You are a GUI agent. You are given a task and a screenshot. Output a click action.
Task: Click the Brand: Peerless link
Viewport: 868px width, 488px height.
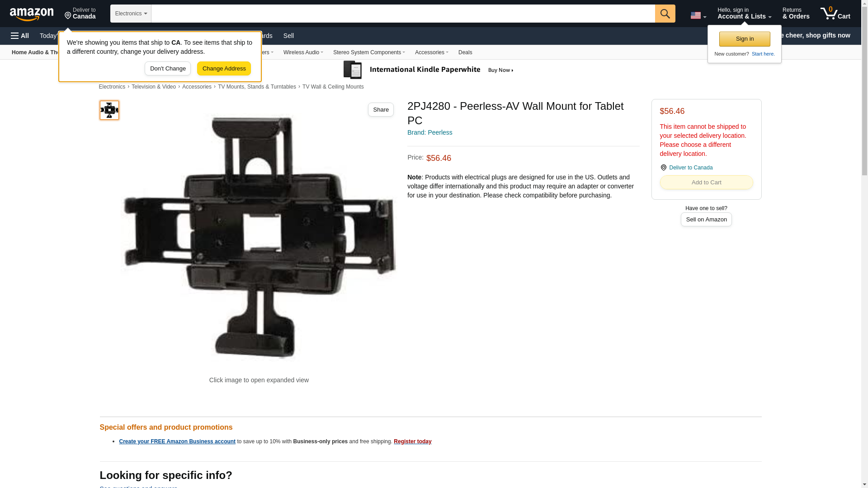point(429,132)
